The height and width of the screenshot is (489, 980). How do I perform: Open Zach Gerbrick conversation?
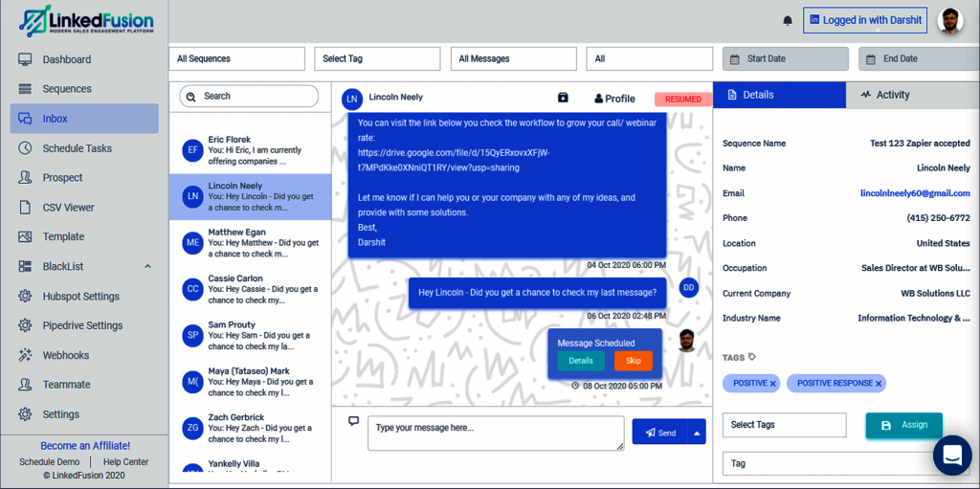250,428
